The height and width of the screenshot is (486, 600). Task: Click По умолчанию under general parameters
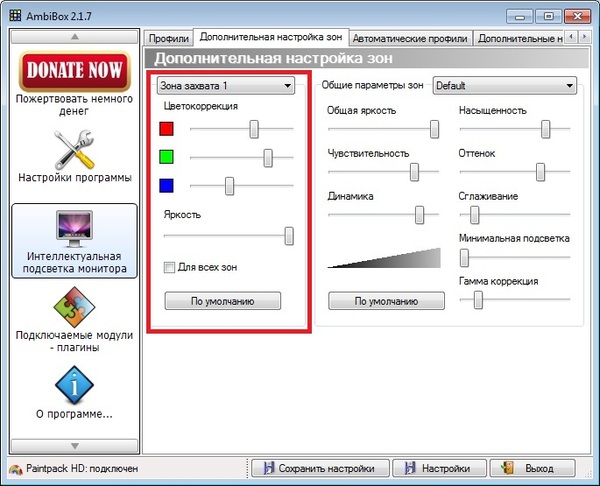(x=386, y=301)
